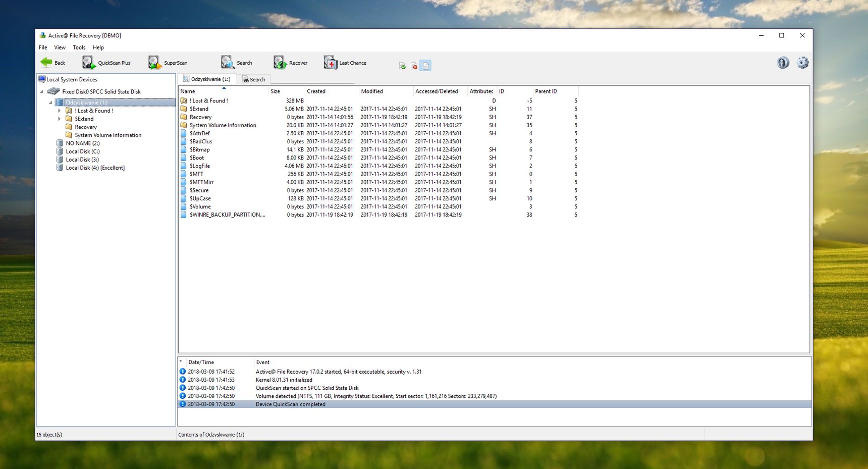Toggle the highlighted document view icon

tap(425, 66)
